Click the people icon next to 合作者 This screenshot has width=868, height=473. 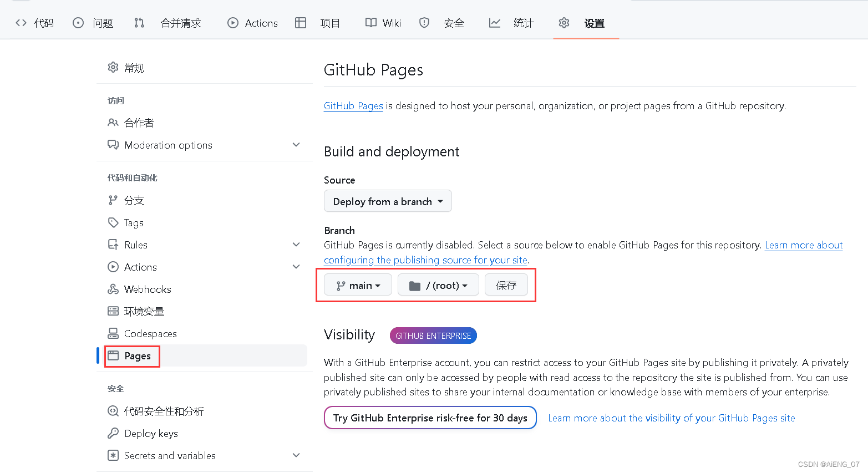(113, 123)
